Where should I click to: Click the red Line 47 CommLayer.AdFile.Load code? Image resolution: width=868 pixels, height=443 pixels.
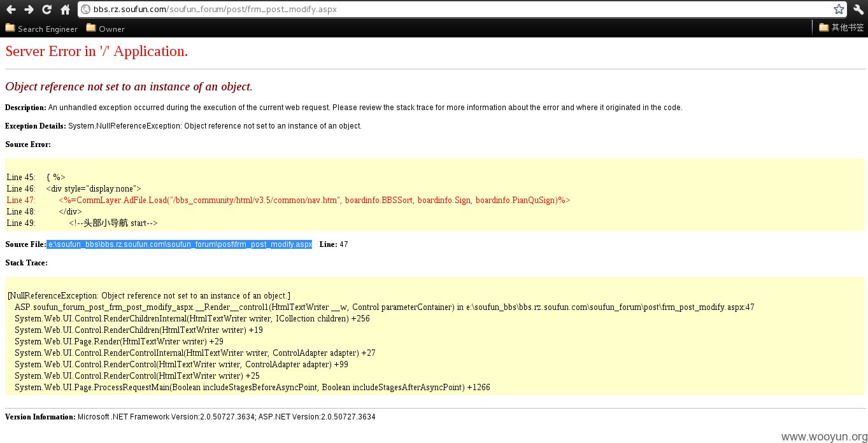click(288, 200)
